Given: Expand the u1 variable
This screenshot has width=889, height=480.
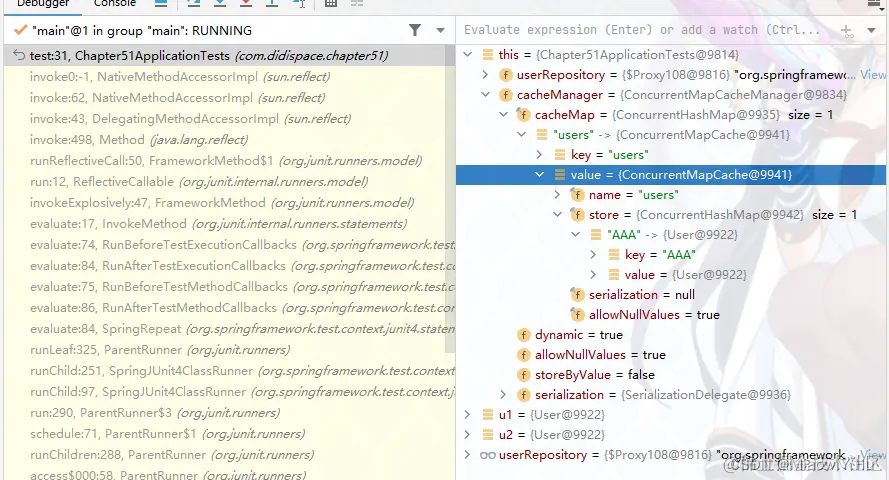Looking at the screenshot, I should (x=468, y=415).
